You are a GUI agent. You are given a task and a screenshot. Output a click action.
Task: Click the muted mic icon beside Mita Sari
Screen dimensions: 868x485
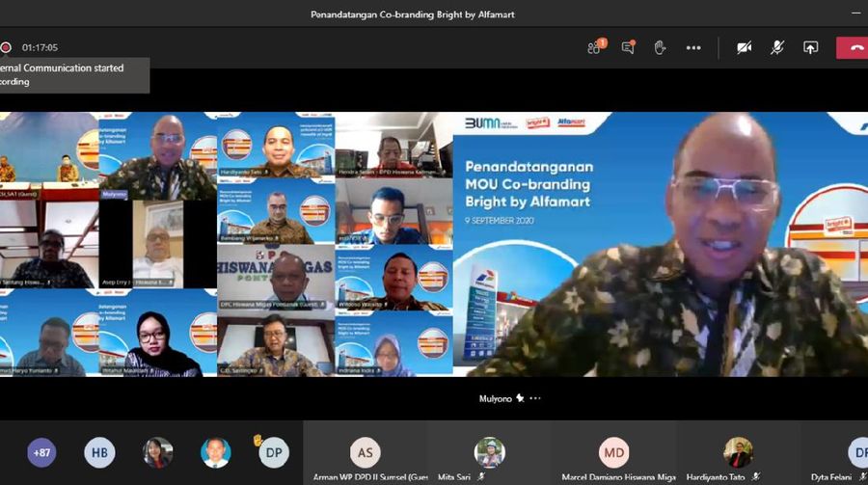click(x=480, y=476)
